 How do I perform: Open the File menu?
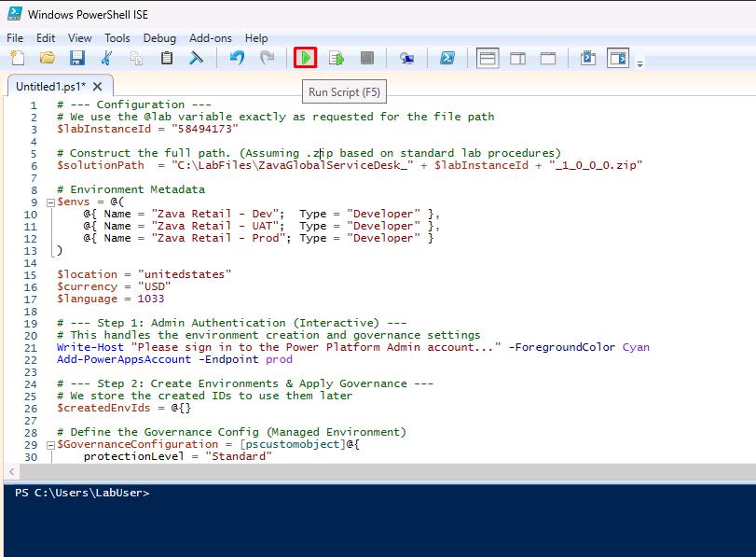pos(15,38)
